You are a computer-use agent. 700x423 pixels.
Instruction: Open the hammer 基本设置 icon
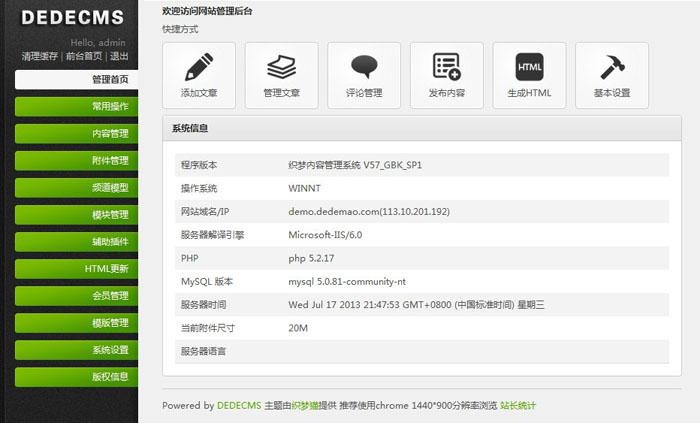pyautogui.click(x=612, y=67)
